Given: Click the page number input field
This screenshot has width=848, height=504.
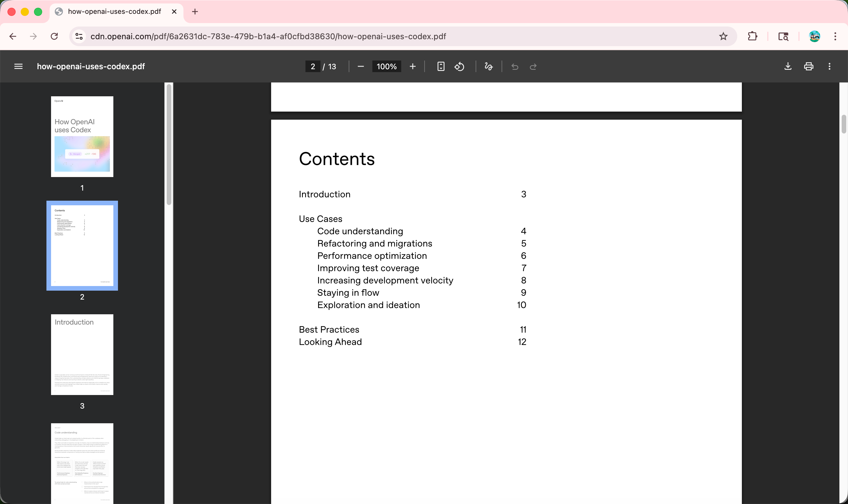Looking at the screenshot, I should click(313, 67).
